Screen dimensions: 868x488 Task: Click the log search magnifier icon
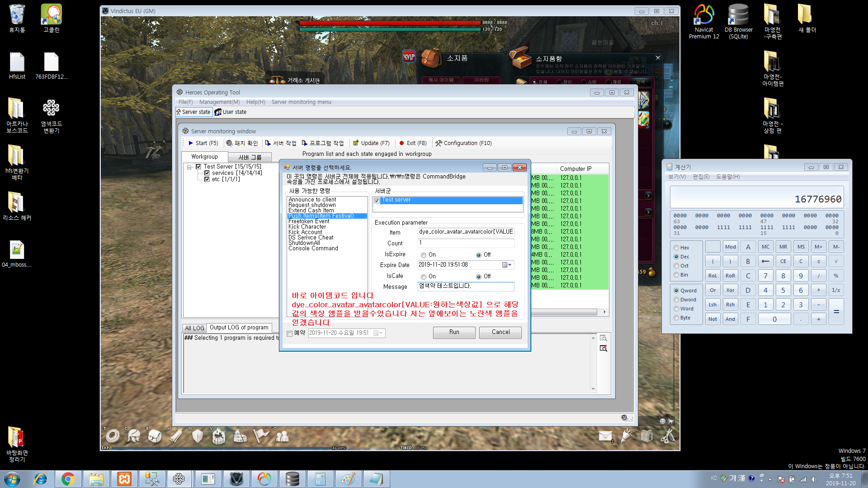coord(603,338)
